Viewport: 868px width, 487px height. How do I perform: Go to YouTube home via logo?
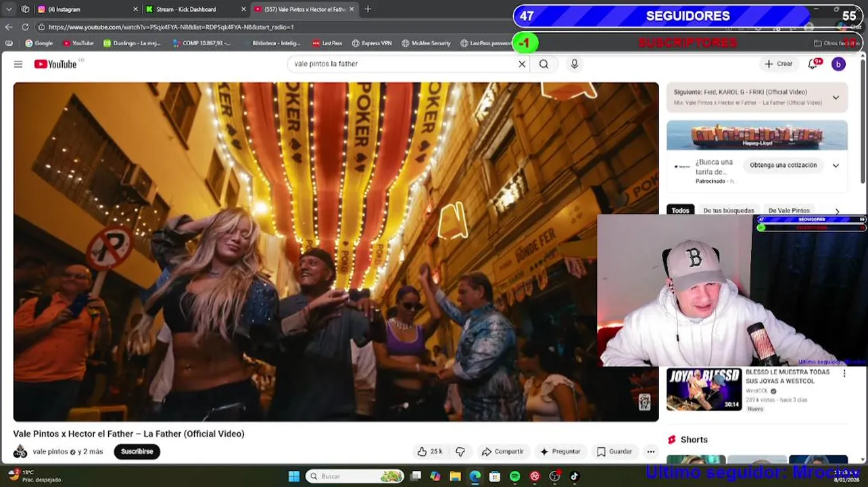pyautogui.click(x=55, y=64)
